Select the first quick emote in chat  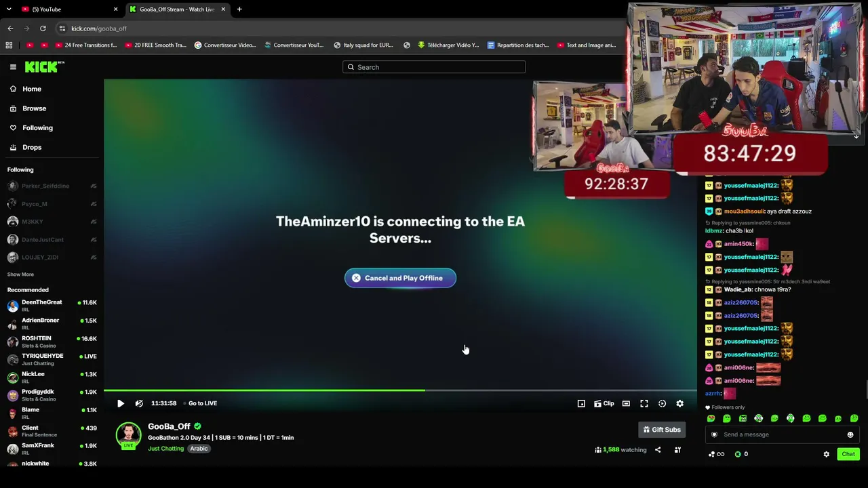[711, 419]
